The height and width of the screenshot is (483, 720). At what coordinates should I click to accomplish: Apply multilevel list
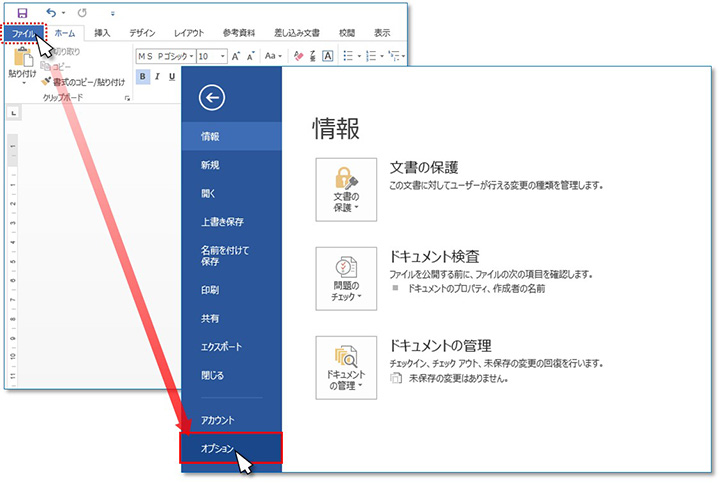click(x=394, y=56)
